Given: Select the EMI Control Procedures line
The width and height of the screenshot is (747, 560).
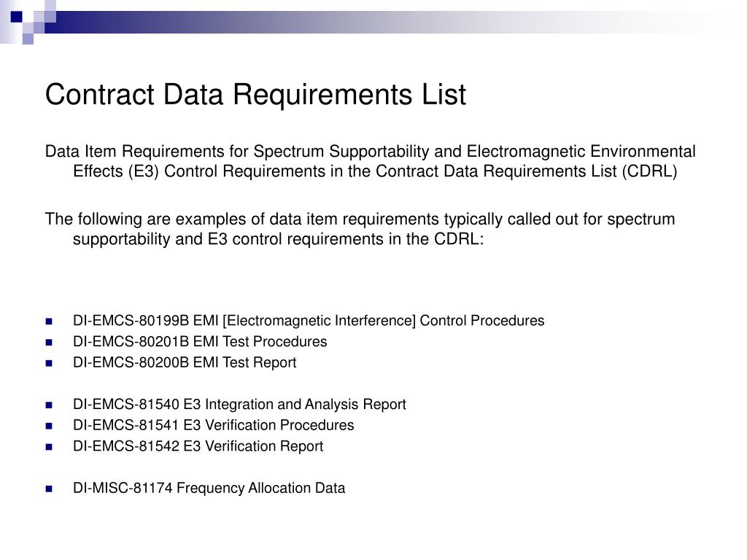Looking at the screenshot, I should coord(309,321).
